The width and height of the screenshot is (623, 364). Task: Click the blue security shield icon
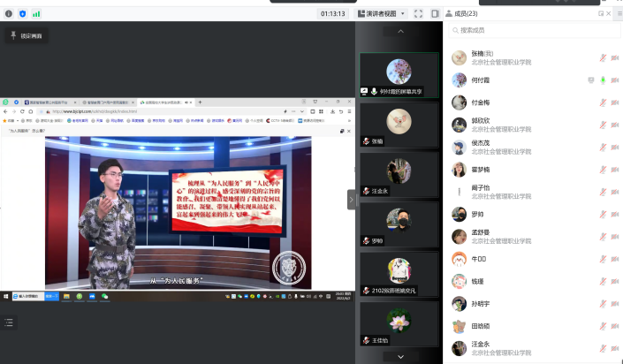(x=23, y=14)
